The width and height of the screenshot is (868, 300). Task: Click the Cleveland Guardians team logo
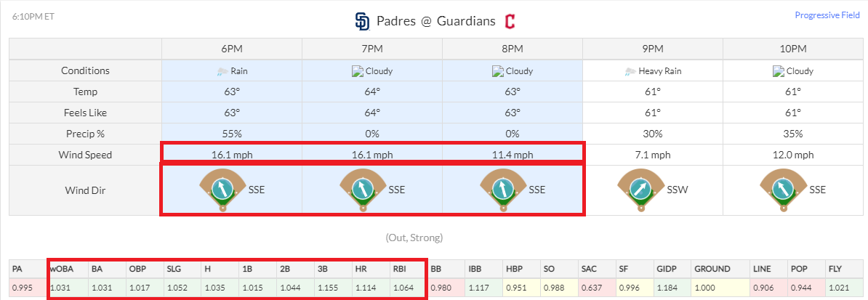pos(510,21)
